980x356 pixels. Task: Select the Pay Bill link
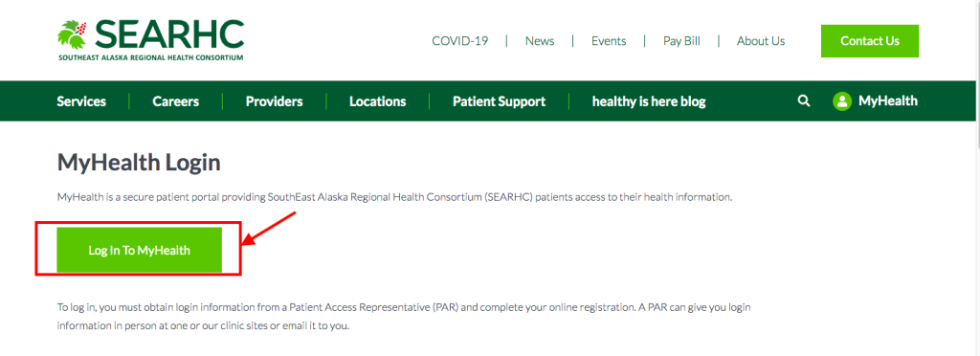click(x=681, y=40)
